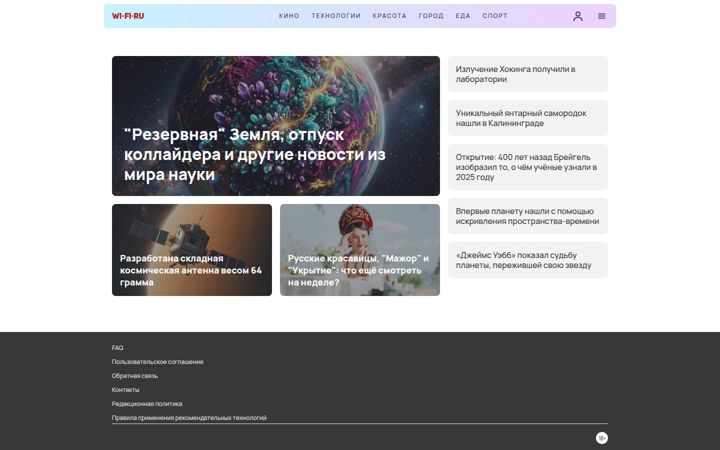Read Излучение Хокинга получили в лаборатории
This screenshot has height=450, width=720.
tap(528, 74)
